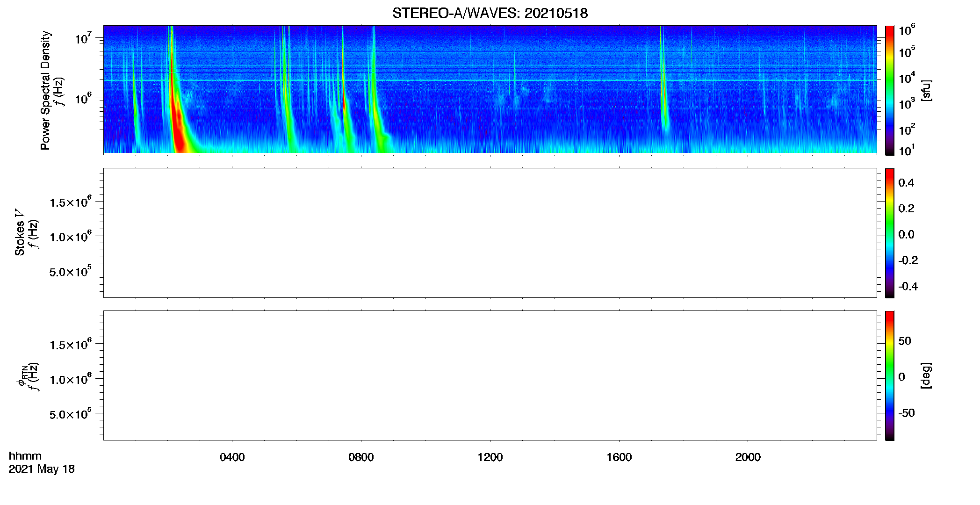Select the 0.2 value on the Stokes V colorbar
980x505 pixels.
906,209
